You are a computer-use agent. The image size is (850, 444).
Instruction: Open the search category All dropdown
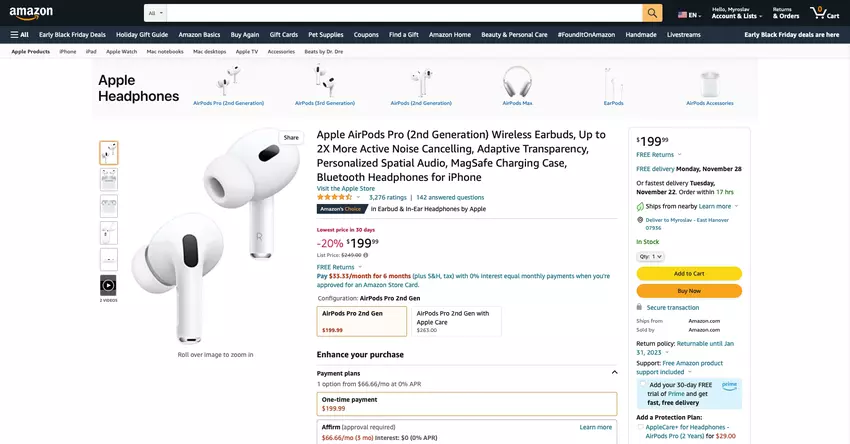click(x=155, y=13)
